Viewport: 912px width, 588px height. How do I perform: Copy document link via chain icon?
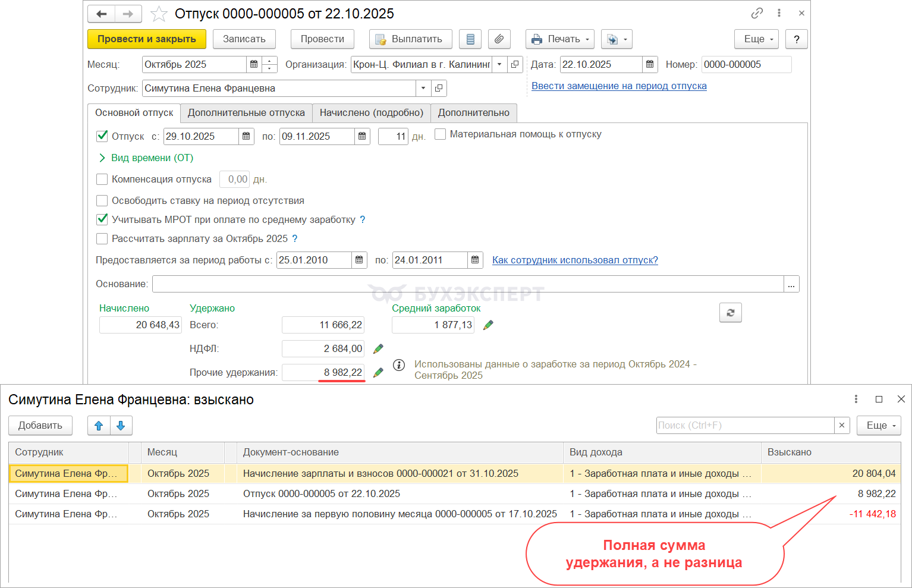tap(757, 13)
